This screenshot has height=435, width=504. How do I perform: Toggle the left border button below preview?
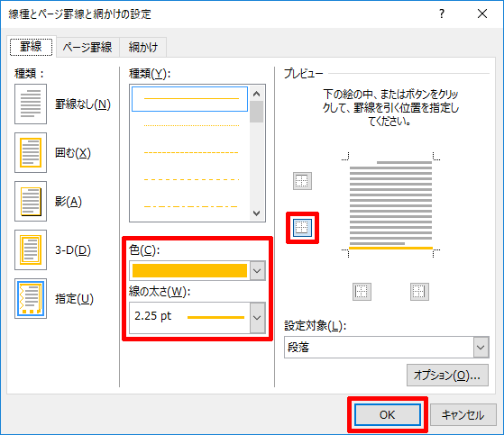pos(362,292)
